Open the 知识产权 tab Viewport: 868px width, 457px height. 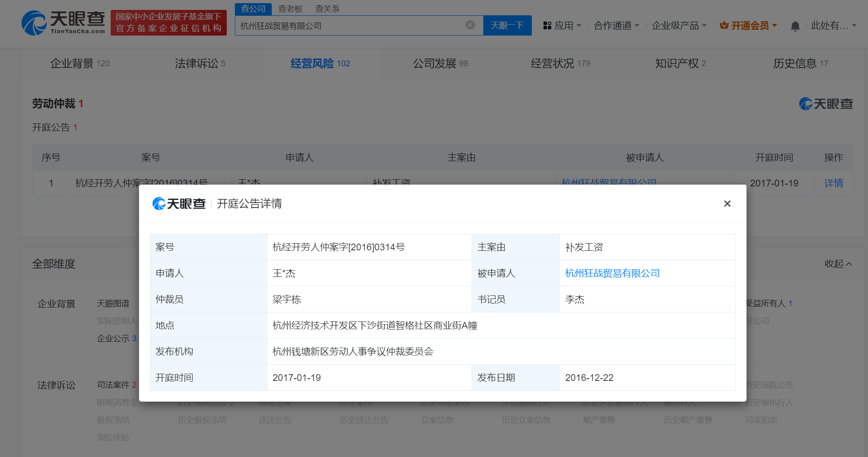tap(680, 63)
